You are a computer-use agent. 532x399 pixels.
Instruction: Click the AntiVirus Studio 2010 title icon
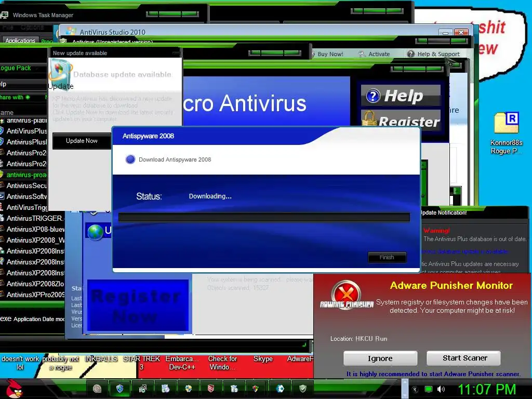tap(71, 32)
